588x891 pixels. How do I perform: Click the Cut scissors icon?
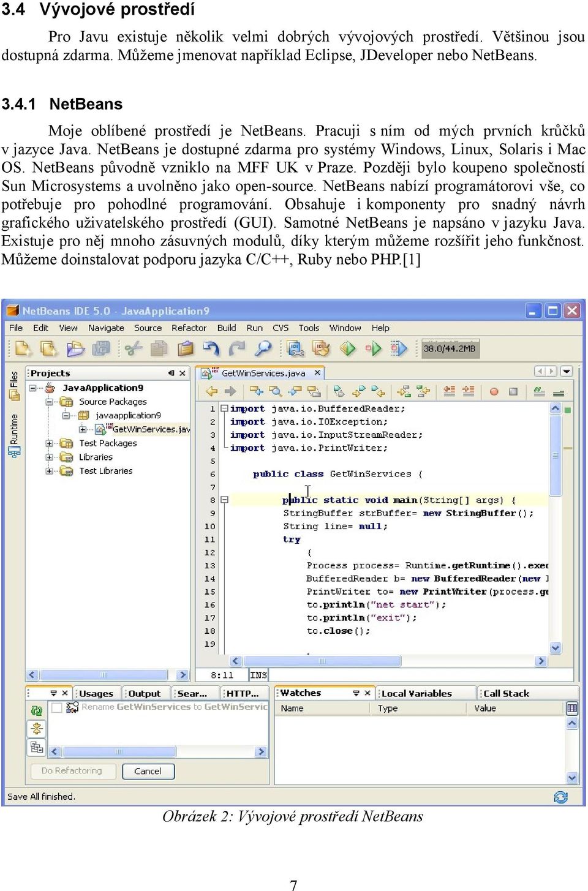[133, 348]
